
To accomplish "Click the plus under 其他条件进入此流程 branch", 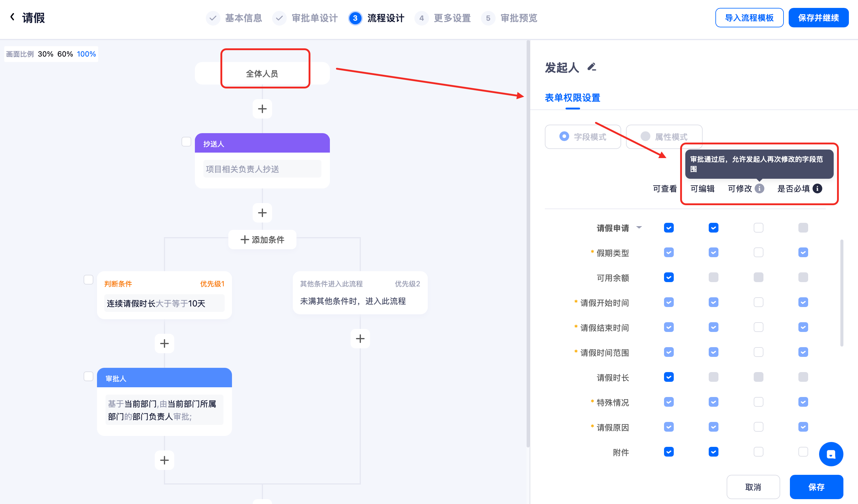I will click(360, 339).
